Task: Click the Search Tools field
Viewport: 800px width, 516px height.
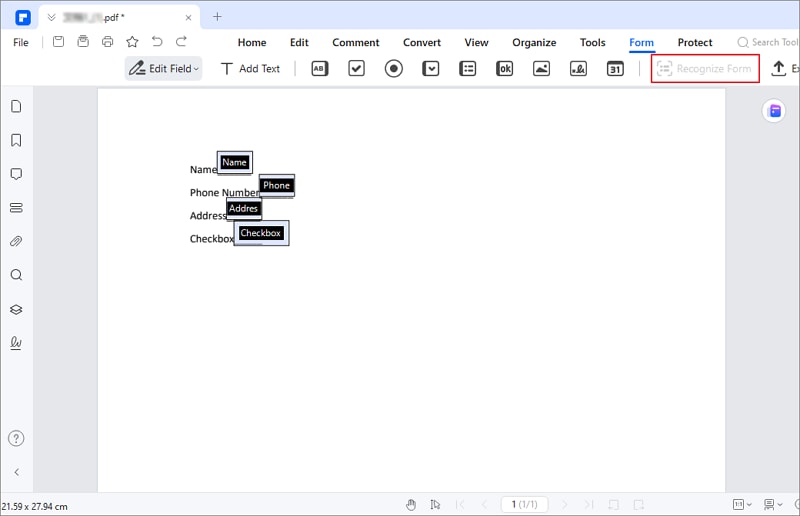Action: [768, 42]
